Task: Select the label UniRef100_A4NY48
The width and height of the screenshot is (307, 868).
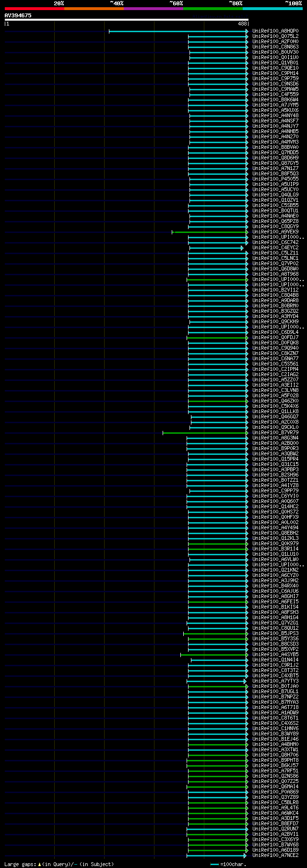Action: point(275,116)
